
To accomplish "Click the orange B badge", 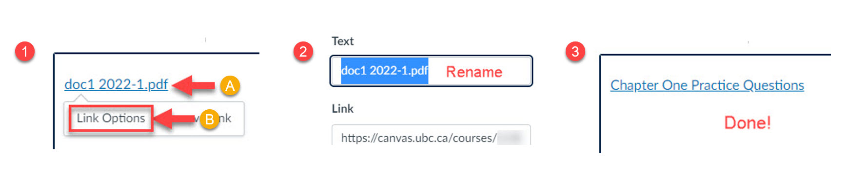I will point(209,119).
